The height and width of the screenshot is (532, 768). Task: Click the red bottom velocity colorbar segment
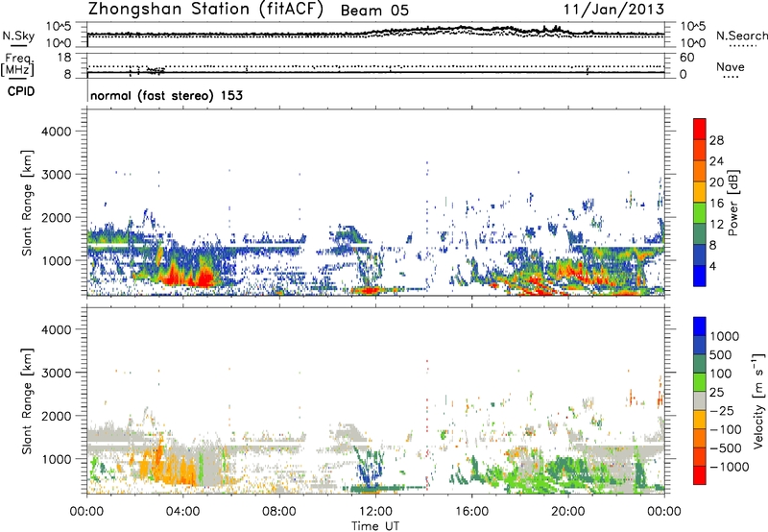[x=700, y=475]
